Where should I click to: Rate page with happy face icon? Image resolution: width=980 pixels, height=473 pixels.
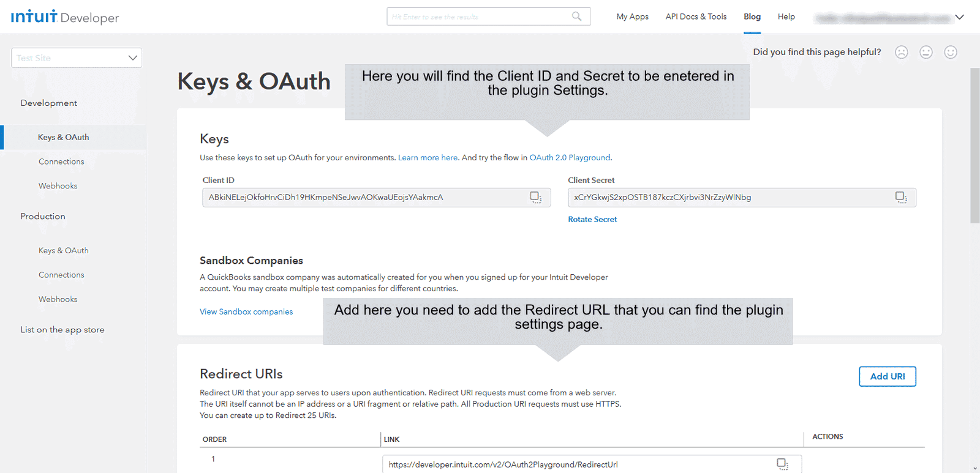951,52
